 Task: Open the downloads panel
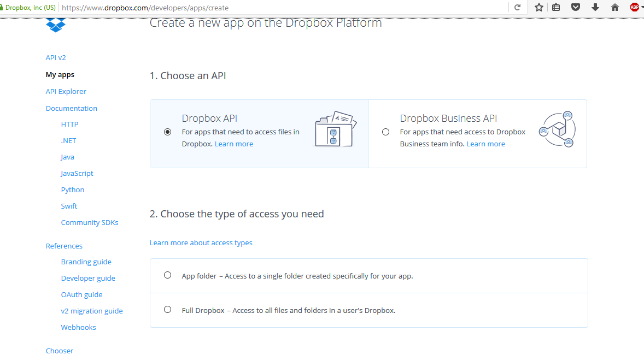point(595,8)
